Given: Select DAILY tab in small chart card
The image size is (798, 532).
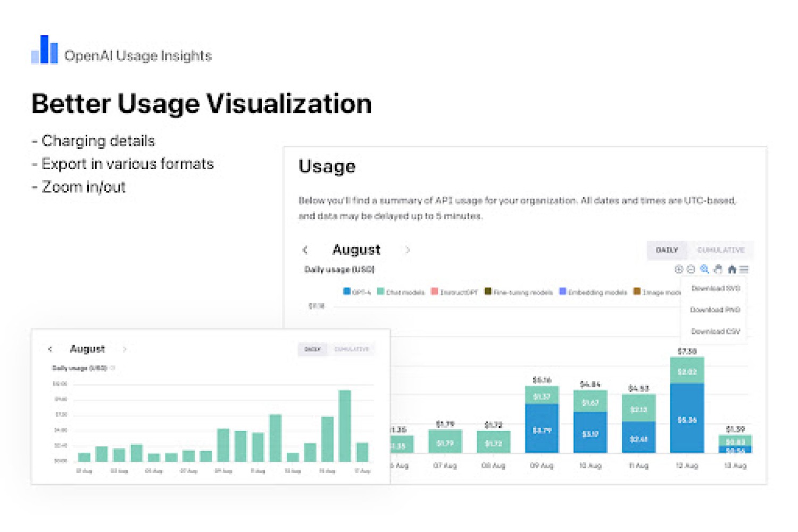Looking at the screenshot, I should click(x=312, y=349).
